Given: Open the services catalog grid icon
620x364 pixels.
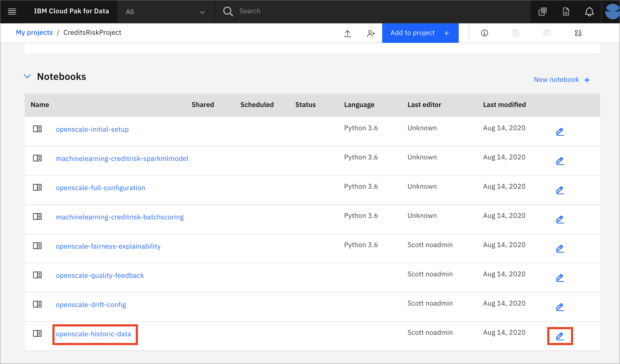Looking at the screenshot, I should pos(542,11).
